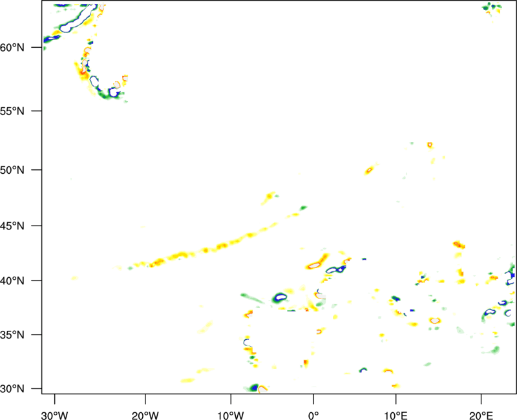The width and height of the screenshot is (517, 420).
Task: Click the 0° longitude axis label
Action: coord(313,415)
